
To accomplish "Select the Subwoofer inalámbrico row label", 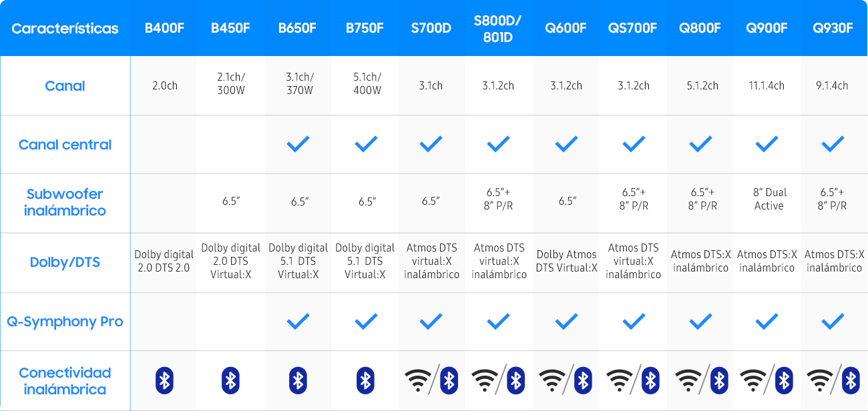I will [x=65, y=202].
